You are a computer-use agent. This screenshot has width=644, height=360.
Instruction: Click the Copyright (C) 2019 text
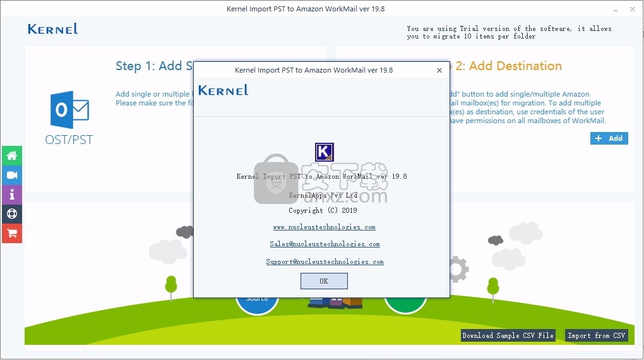coord(323,210)
